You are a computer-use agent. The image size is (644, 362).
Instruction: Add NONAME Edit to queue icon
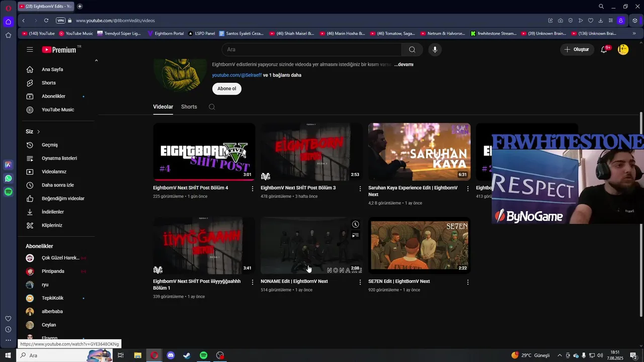(x=355, y=235)
